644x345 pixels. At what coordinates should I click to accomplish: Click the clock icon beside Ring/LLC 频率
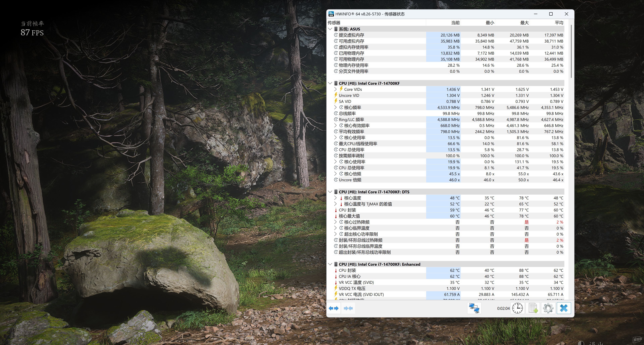(x=336, y=119)
